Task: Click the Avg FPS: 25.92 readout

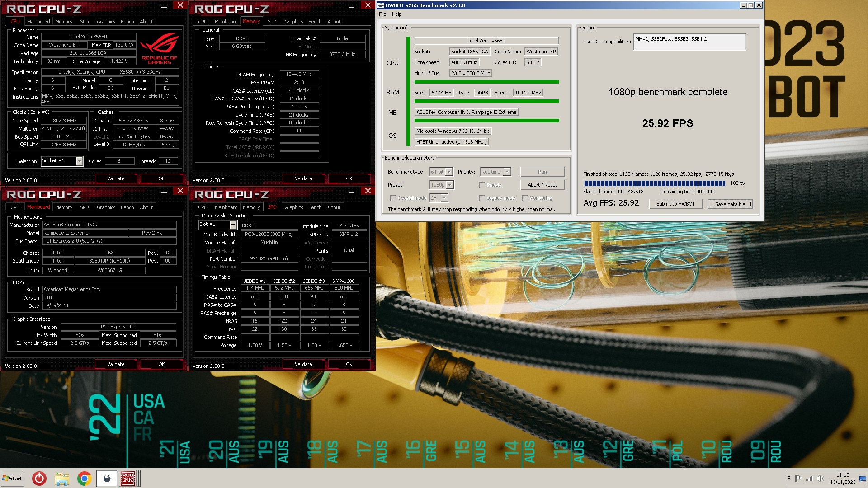Action: click(611, 203)
